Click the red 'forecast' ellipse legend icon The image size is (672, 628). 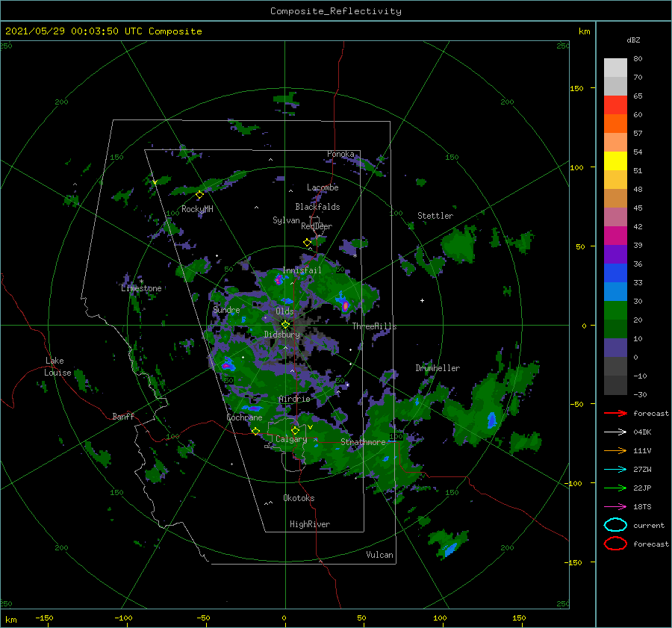click(615, 544)
